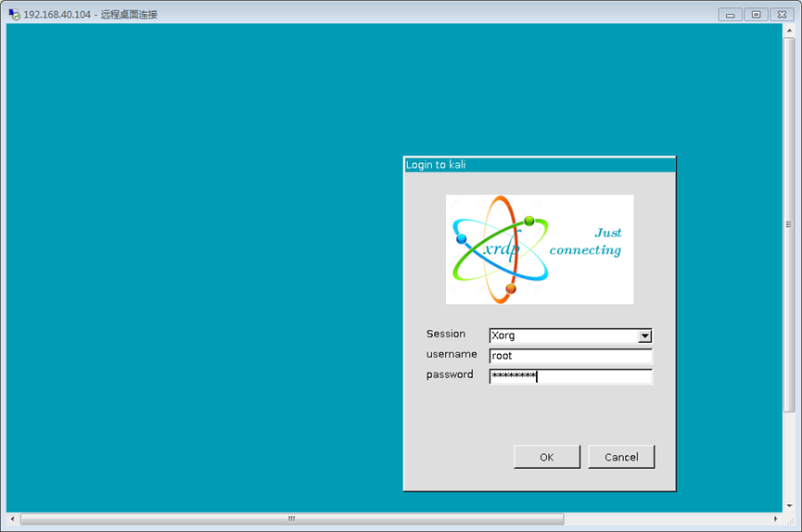802x532 pixels.
Task: Click the vertical scrollbar down arrow
Action: [789, 506]
